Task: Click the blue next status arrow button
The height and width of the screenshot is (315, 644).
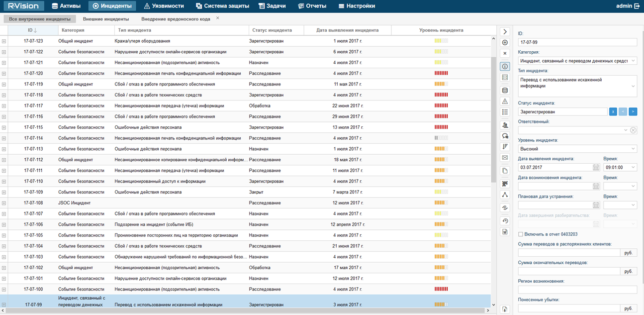Action: (633, 112)
